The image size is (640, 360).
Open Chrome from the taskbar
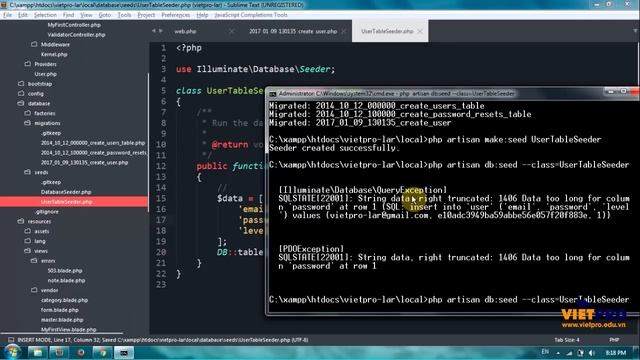102,353
